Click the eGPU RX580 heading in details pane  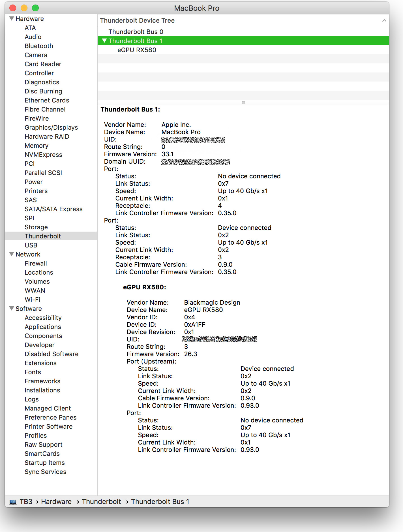point(144,287)
